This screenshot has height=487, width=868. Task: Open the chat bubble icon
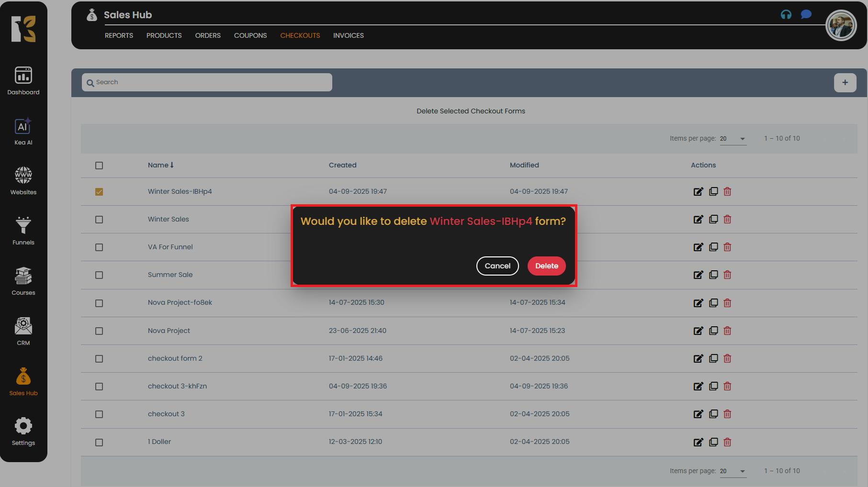coord(806,14)
